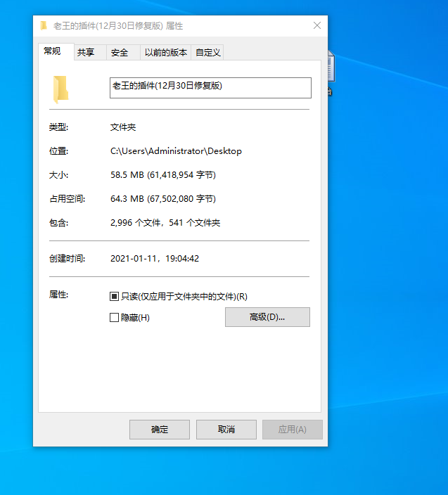Click the size value 58.5 MB
The width and height of the screenshot is (448, 495).
127,175
